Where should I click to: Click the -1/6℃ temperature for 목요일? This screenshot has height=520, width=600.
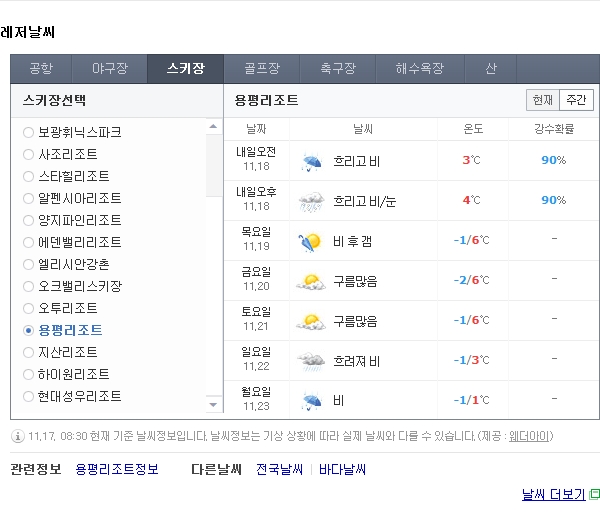coord(471,240)
